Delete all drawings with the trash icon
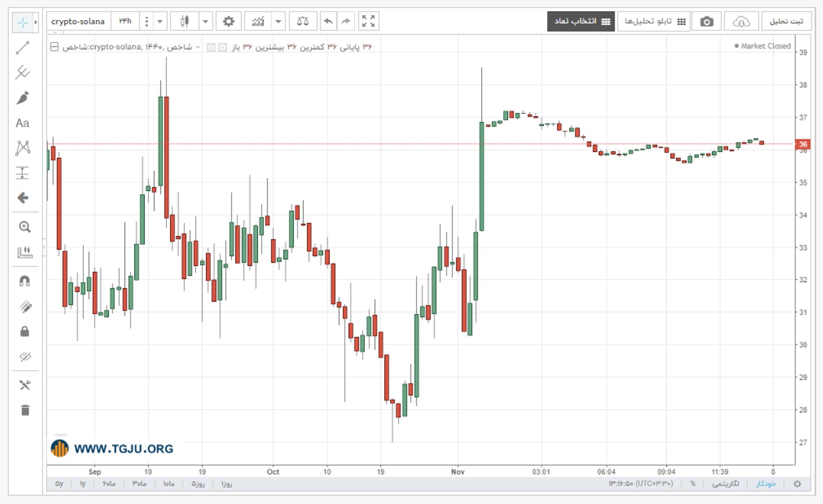 click(25, 410)
